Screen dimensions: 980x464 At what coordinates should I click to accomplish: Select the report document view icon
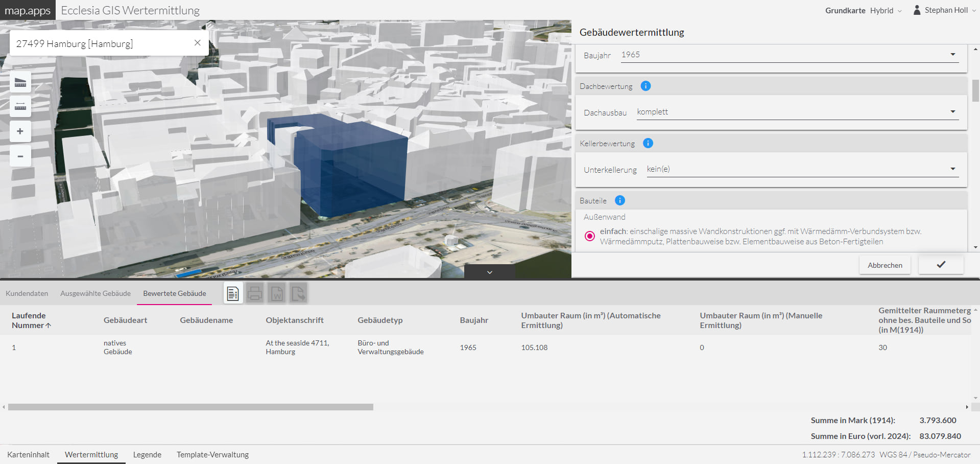233,293
